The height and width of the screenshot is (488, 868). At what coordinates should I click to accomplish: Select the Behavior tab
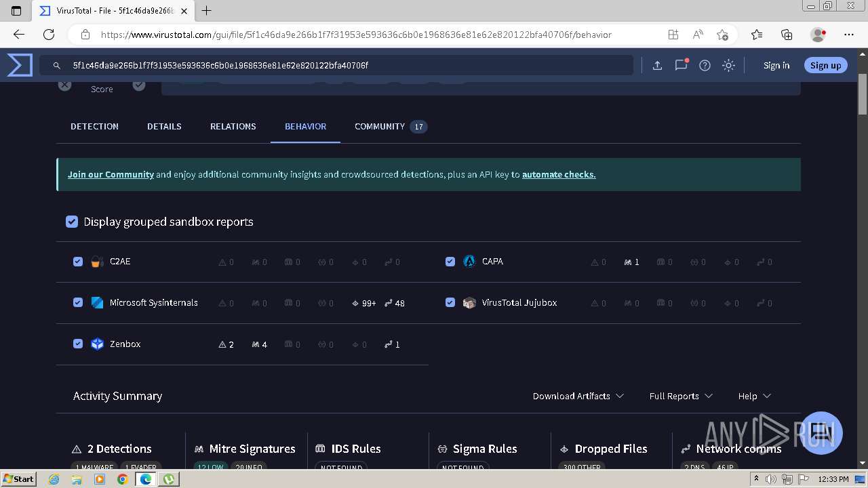pyautogui.click(x=305, y=126)
